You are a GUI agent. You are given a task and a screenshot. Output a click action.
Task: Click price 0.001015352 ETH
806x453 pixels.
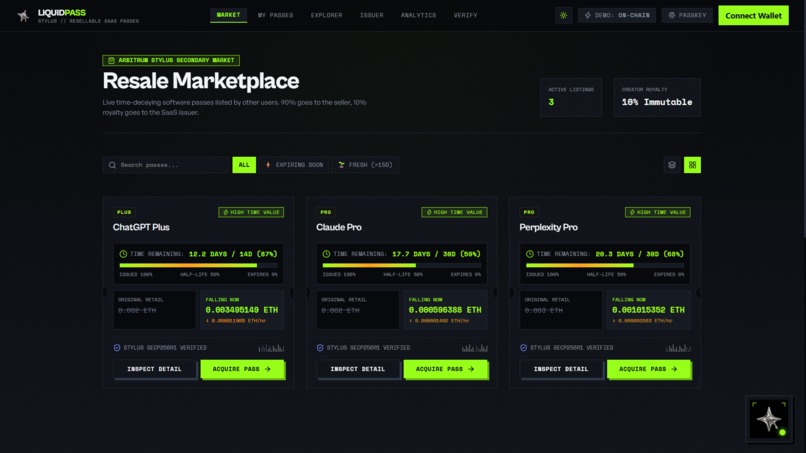pos(648,310)
